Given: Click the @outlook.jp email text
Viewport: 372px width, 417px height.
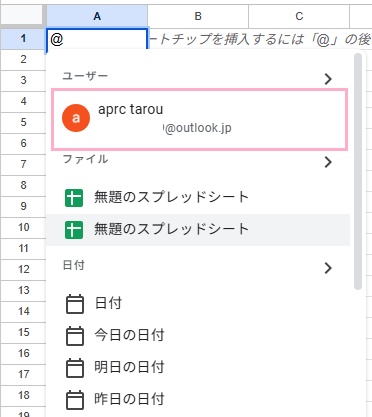Looking at the screenshot, I should tap(198, 128).
